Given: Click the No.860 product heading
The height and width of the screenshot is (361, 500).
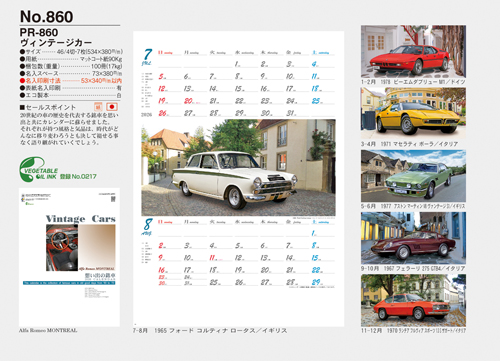Looking at the screenshot, I should (46, 17).
